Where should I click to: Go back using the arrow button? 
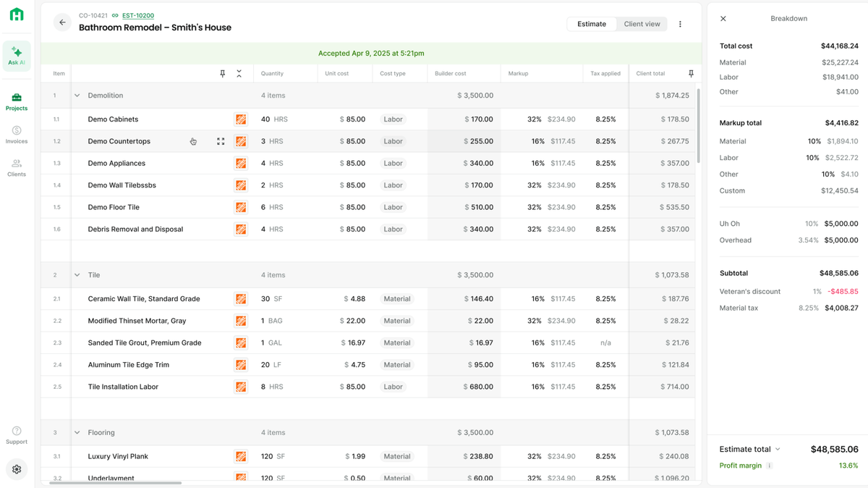(62, 22)
